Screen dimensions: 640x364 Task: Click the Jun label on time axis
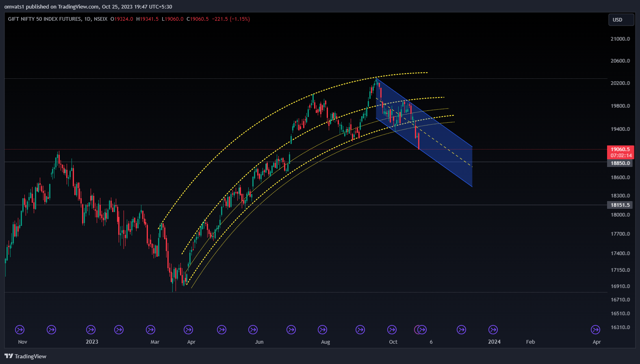259,342
